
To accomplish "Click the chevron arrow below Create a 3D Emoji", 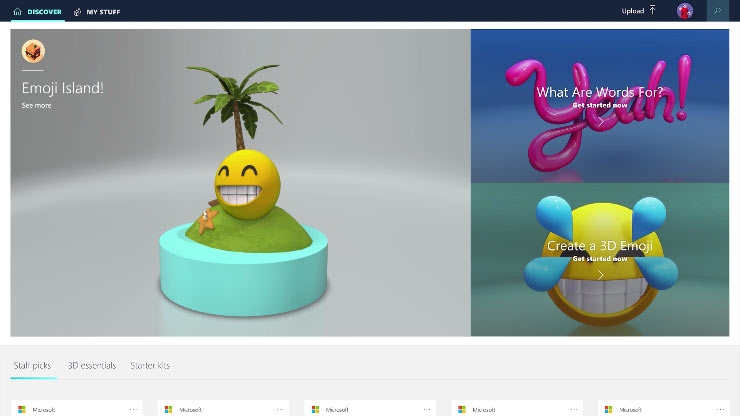I will 600,274.
